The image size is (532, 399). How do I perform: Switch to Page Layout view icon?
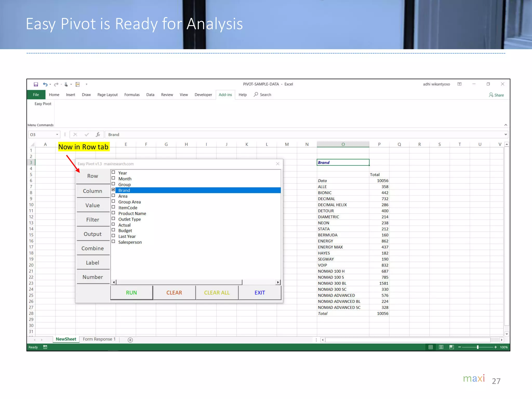(x=441, y=347)
